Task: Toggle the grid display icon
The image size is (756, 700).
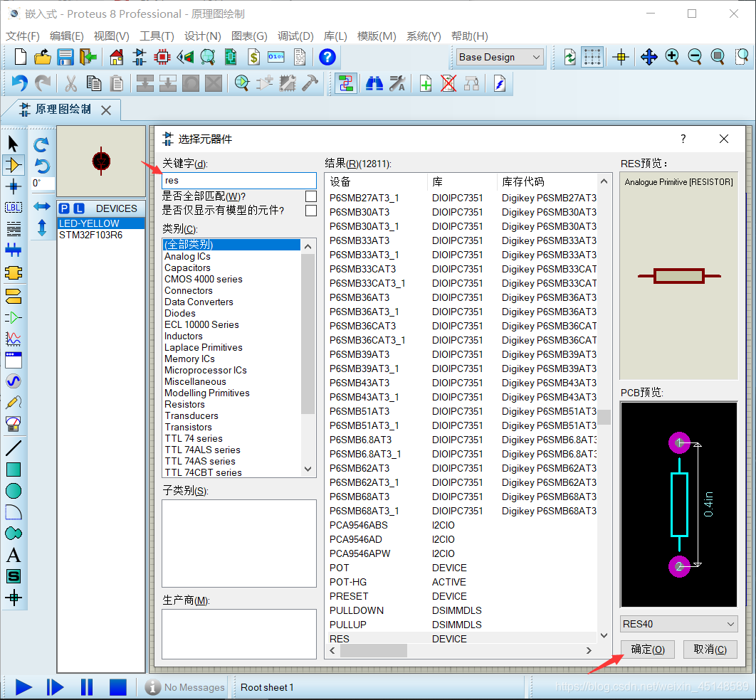Action: (x=592, y=57)
